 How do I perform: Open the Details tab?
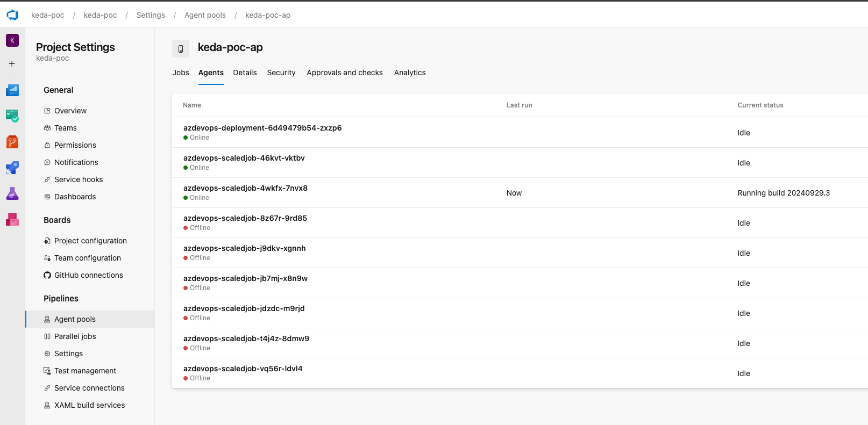point(245,73)
